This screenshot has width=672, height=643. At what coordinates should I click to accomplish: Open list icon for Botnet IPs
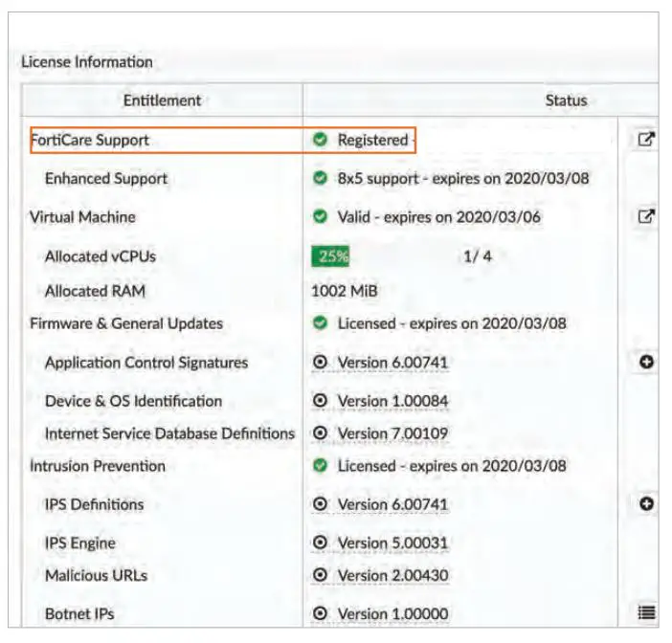click(646, 613)
